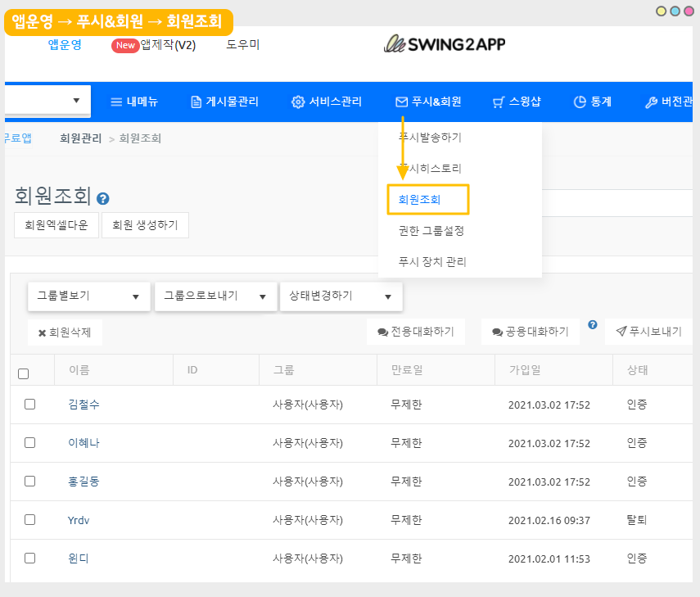
Task: Open 통계 pie chart menu
Action: coord(591,102)
